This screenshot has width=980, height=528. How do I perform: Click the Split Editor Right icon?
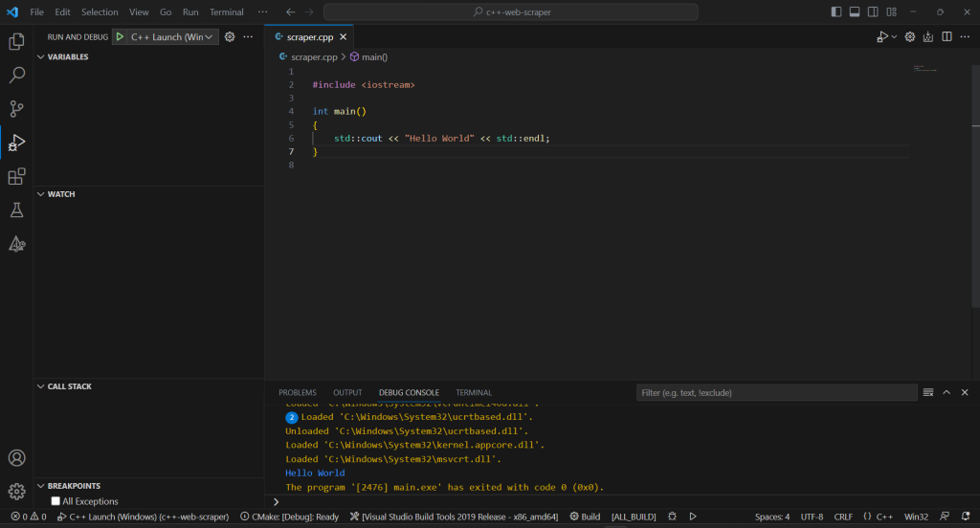947,37
